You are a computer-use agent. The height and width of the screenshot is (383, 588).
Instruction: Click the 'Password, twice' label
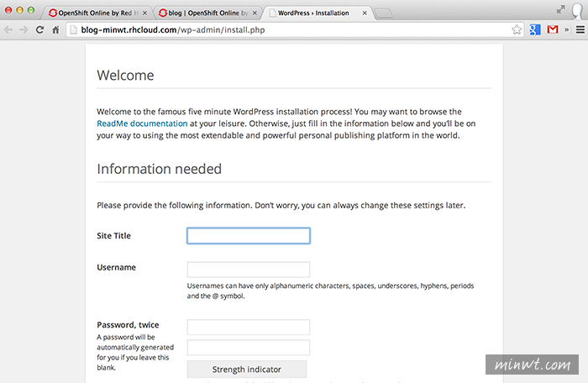[128, 325]
